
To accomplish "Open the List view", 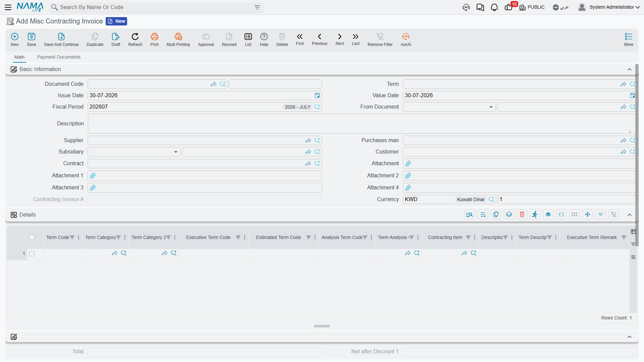I will pyautogui.click(x=248, y=40).
